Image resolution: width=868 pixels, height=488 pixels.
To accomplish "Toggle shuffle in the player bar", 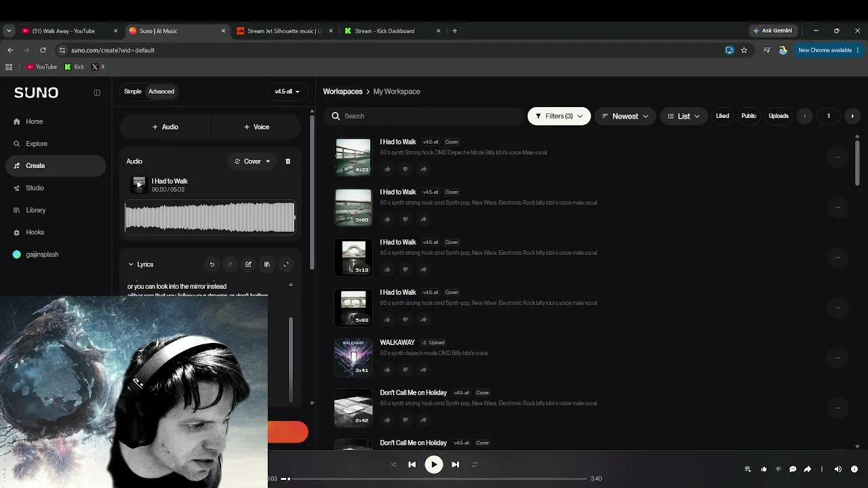I will coord(393,464).
